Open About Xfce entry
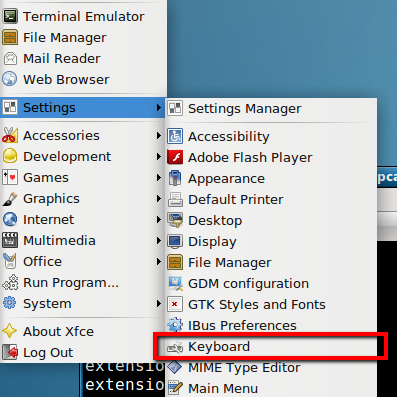 point(83,331)
